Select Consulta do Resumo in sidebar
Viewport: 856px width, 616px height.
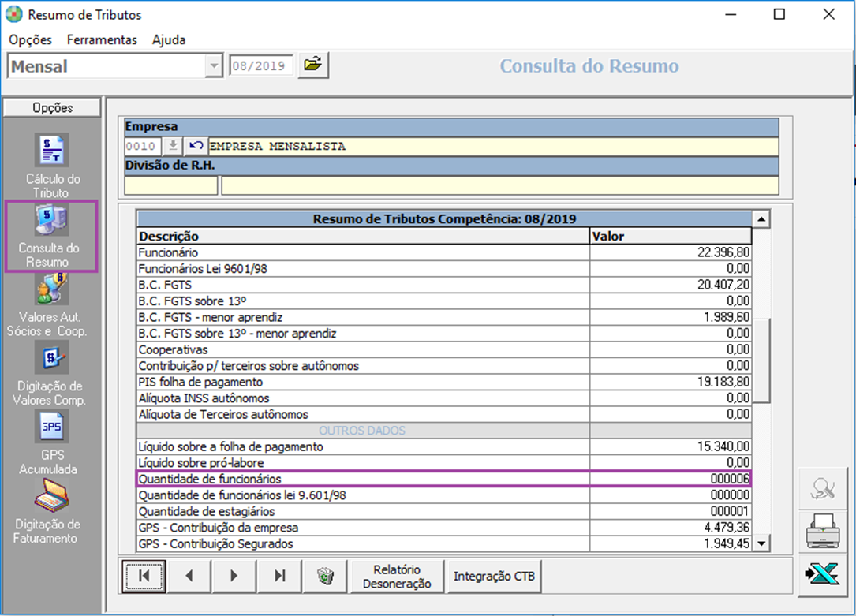coord(51,236)
